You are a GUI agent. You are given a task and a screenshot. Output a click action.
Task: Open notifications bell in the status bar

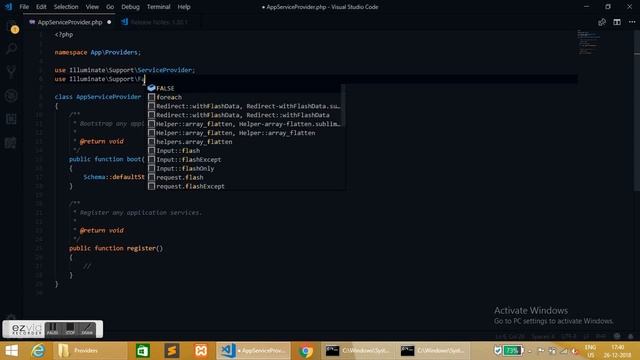pyautogui.click(x=631, y=336)
